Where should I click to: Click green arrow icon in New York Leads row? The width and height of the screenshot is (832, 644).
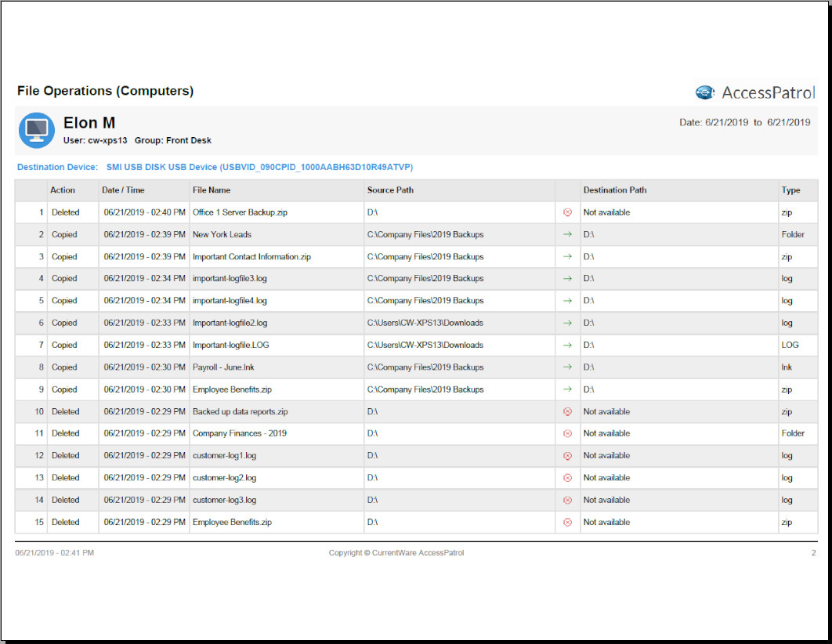pyautogui.click(x=567, y=234)
